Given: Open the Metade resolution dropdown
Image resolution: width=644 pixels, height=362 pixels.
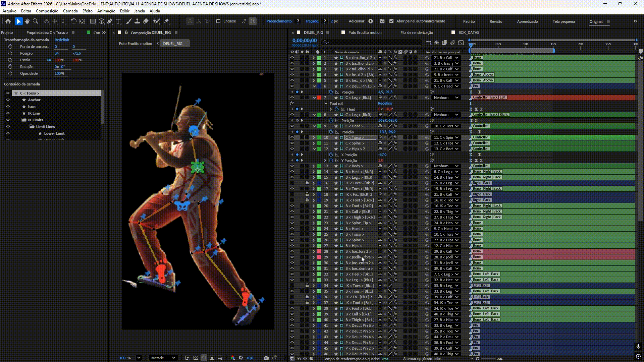Looking at the screenshot, I should pyautogui.click(x=163, y=358).
